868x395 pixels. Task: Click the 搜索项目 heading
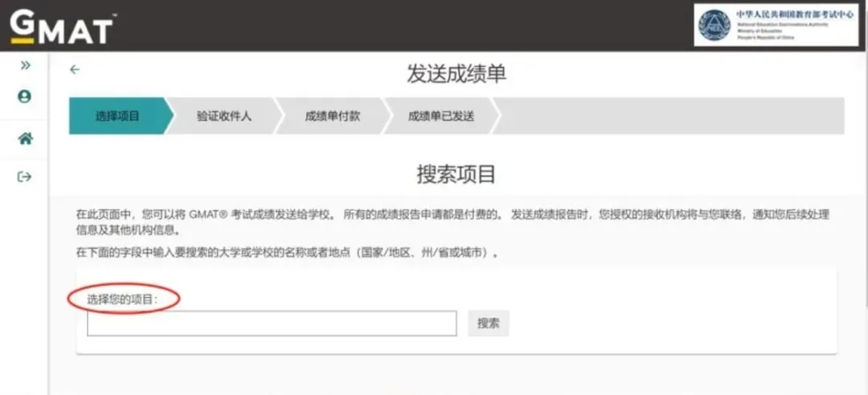pyautogui.click(x=457, y=174)
